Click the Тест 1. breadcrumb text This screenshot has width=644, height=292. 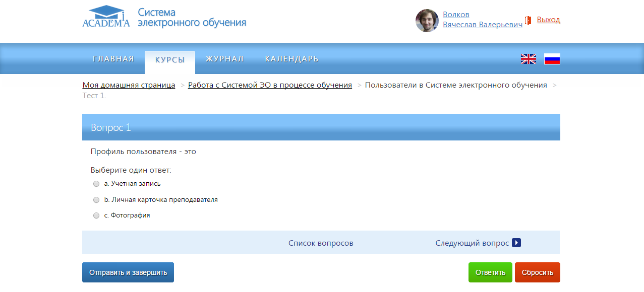tap(94, 96)
